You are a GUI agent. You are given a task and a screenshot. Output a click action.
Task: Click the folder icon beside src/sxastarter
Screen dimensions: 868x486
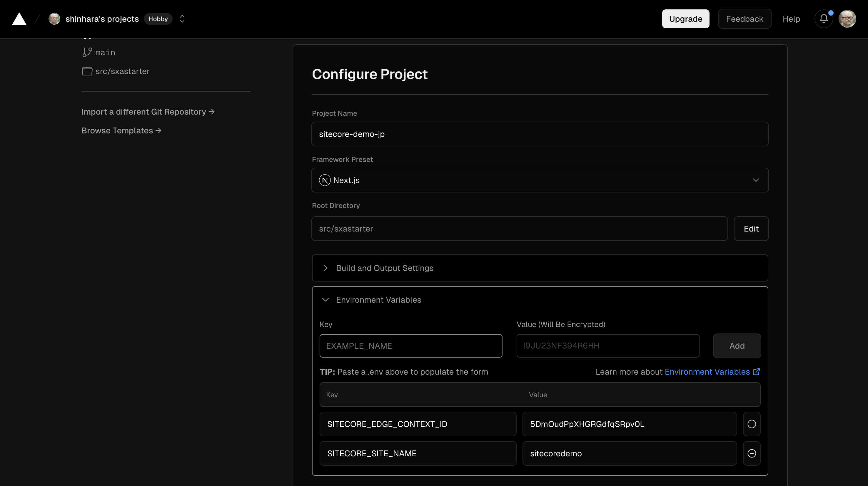87,71
